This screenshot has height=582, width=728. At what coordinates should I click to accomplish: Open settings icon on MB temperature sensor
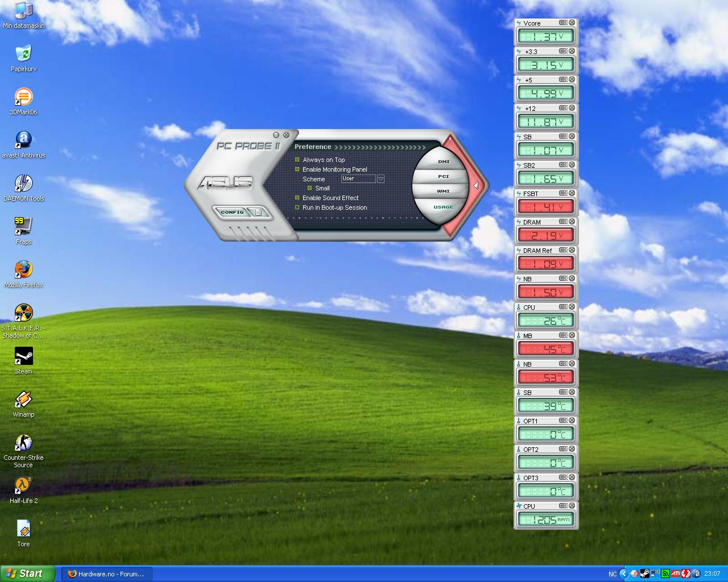(x=563, y=335)
